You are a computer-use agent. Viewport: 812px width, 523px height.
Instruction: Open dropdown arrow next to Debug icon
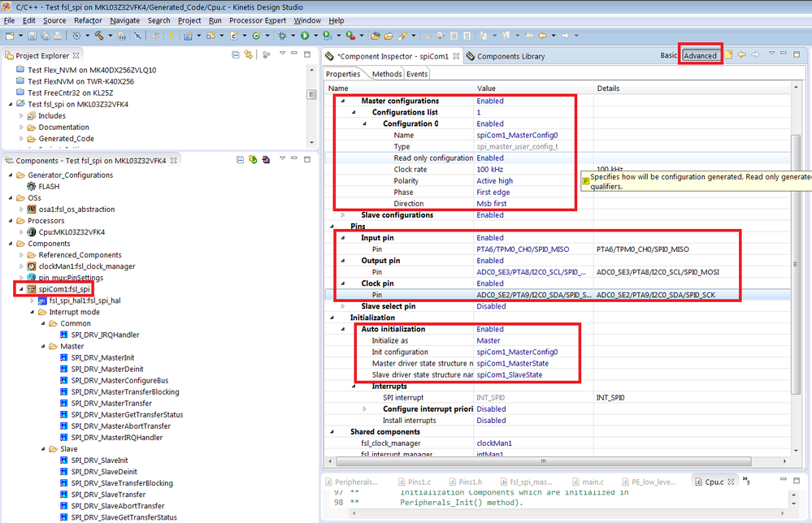293,36
